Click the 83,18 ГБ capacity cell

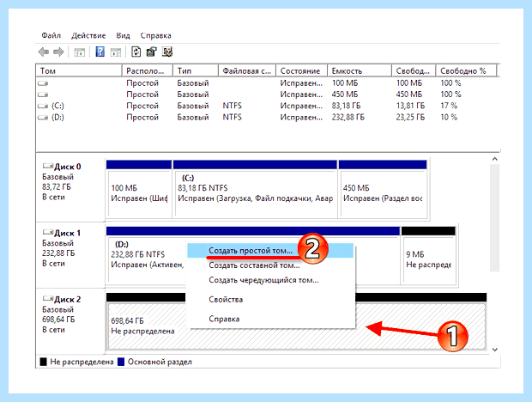tap(346, 106)
